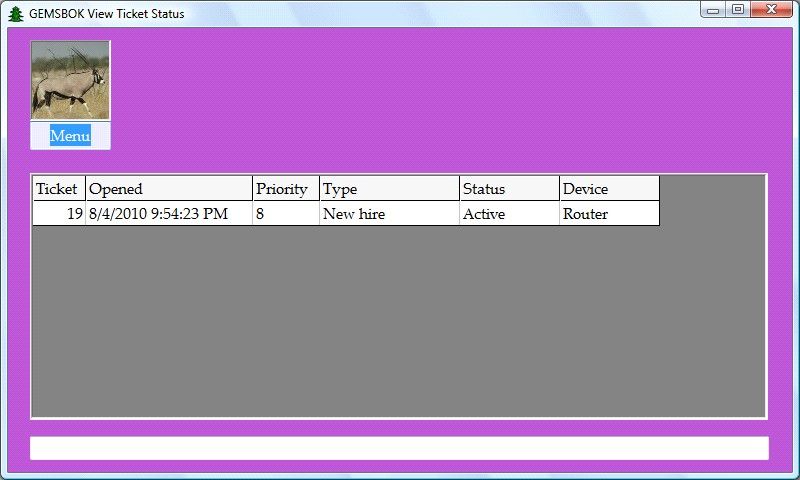The image size is (800, 480).
Task: Open the Menu link below the picture
Action: coord(70,136)
